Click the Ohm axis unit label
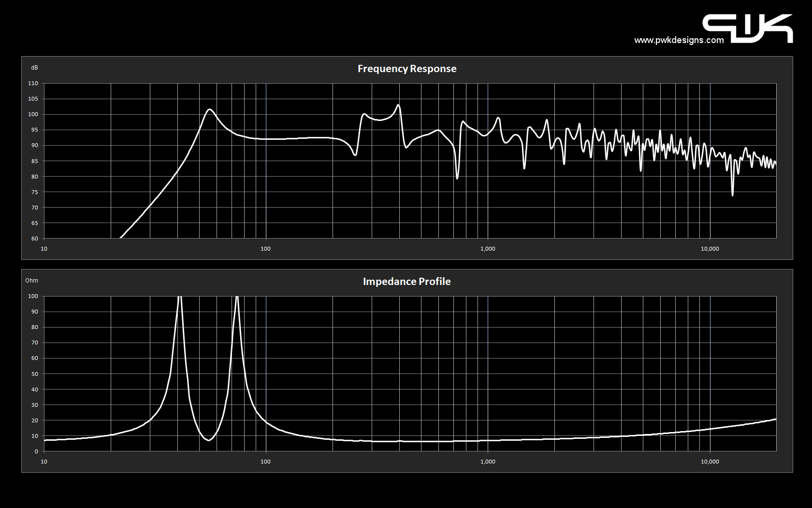This screenshot has height=508, width=812. [x=31, y=281]
